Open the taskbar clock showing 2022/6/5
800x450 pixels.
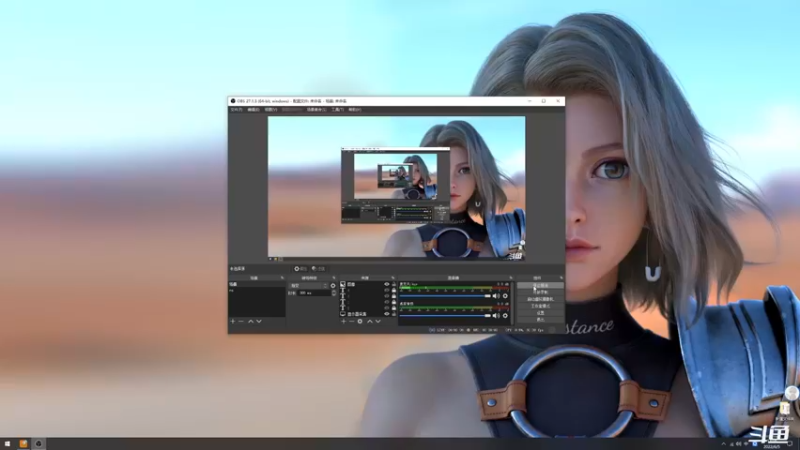point(772,446)
